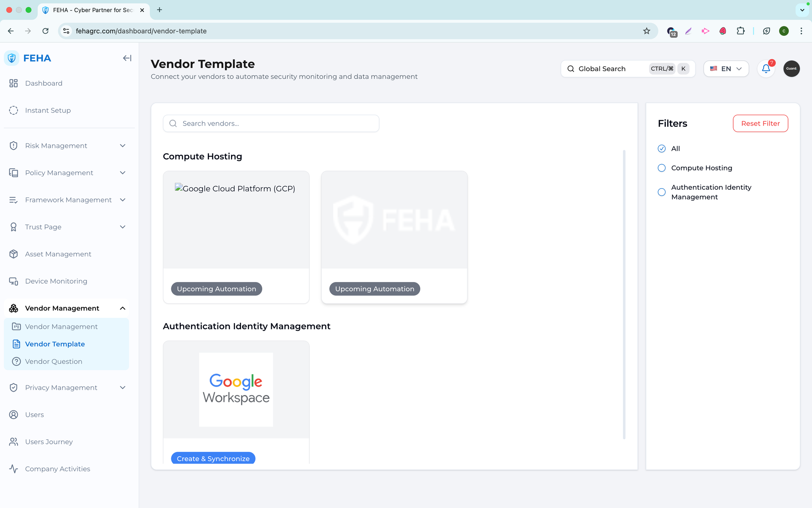This screenshot has width=812, height=508.
Task: Click the Instant Setup dashed circle icon
Action: coord(13,110)
